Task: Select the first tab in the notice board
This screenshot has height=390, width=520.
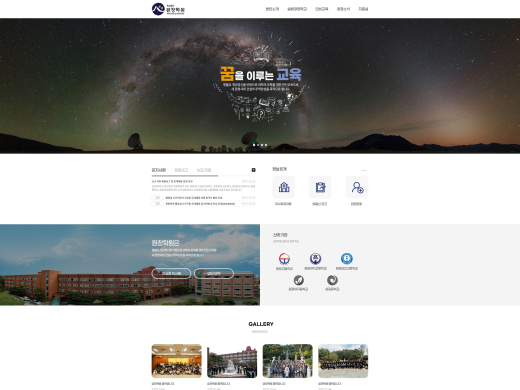Action: point(159,170)
